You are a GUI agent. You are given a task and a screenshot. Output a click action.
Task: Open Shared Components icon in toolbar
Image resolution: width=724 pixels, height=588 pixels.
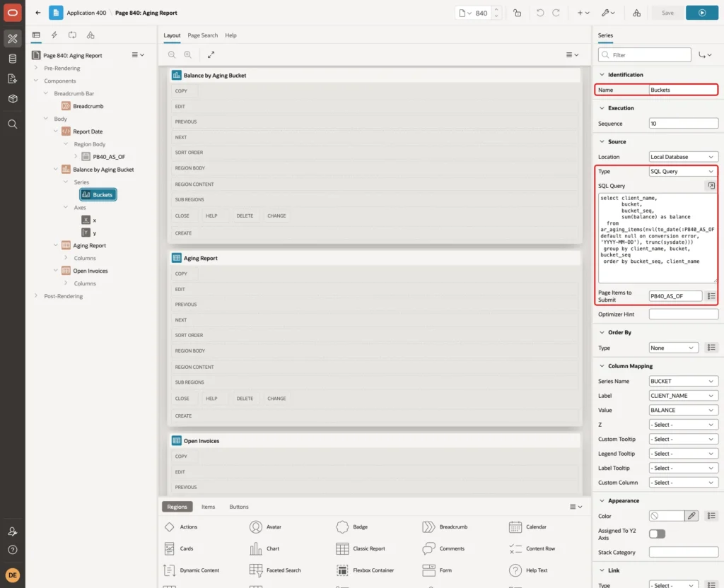pyautogui.click(x=637, y=13)
